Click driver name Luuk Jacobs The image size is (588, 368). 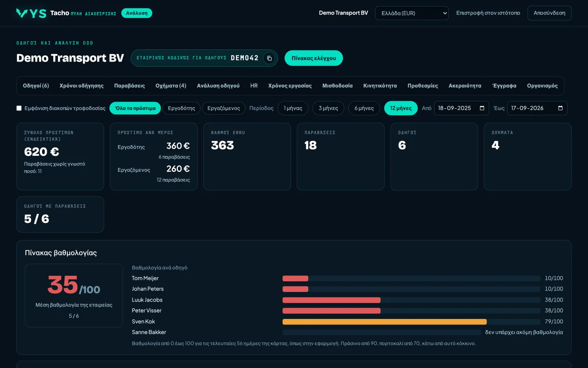147,300
